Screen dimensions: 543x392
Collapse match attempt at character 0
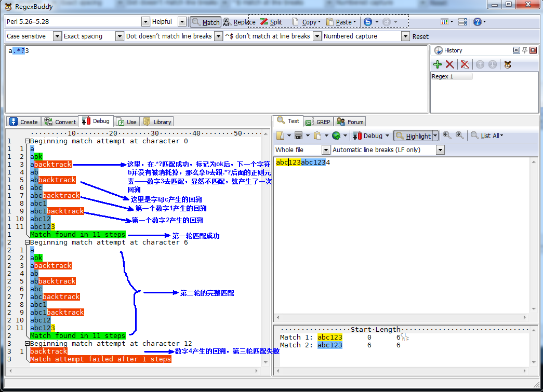pos(27,141)
